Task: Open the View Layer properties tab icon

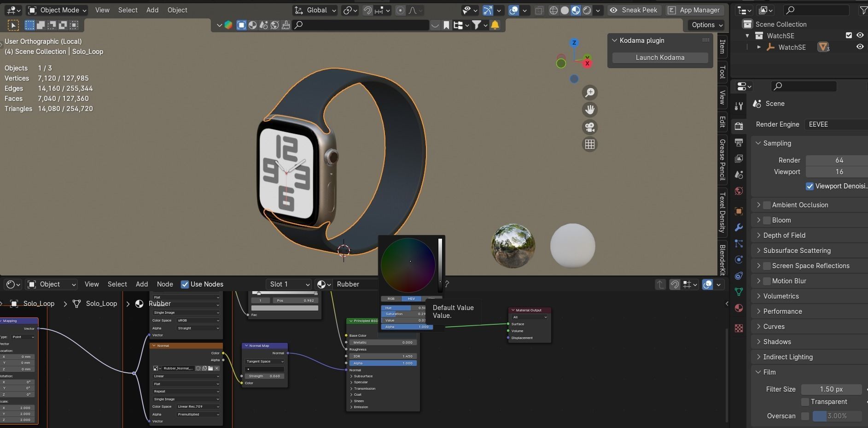Action: (x=739, y=158)
